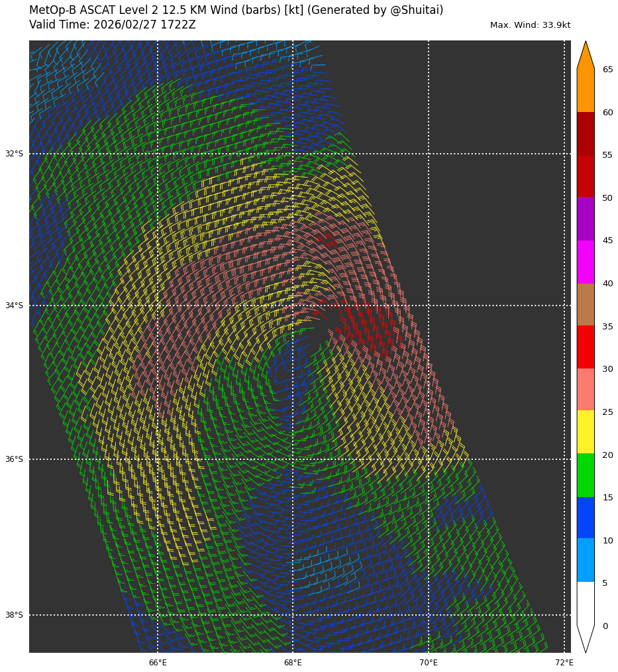Viewport: 618px width, 672px height.
Task: Select the purple 45-50 kt colorbar band
Action: [586, 219]
